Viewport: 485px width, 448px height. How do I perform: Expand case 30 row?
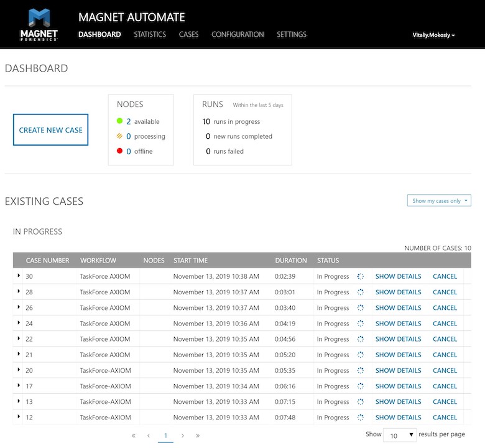(x=19, y=275)
